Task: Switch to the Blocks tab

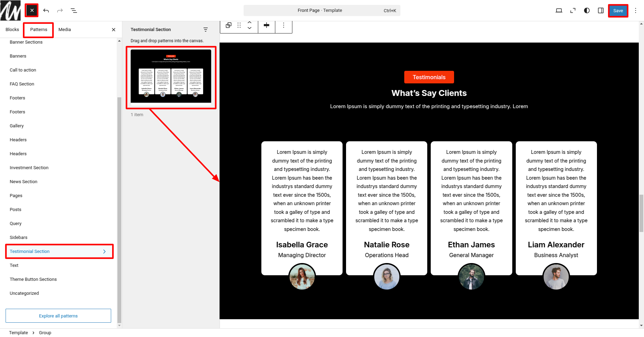Action: (12, 30)
